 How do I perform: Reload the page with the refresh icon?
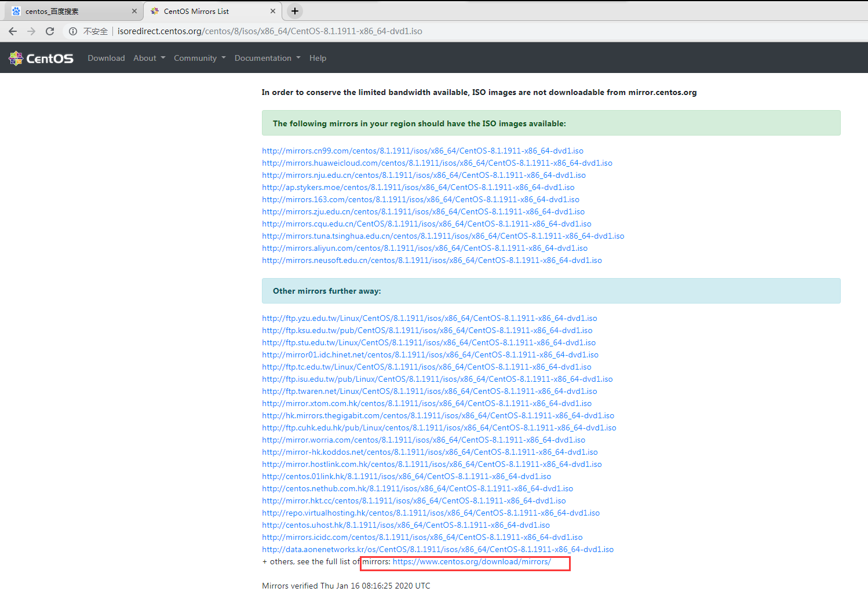(50, 31)
